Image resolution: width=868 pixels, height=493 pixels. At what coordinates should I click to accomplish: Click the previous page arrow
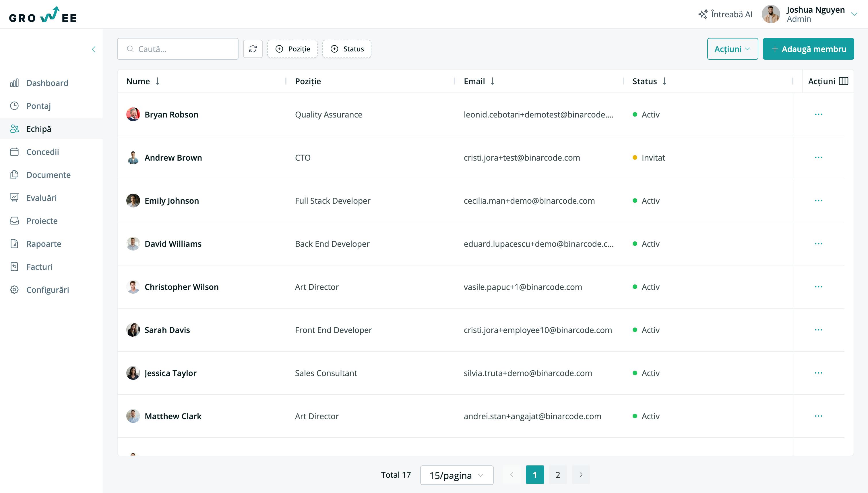click(x=512, y=475)
